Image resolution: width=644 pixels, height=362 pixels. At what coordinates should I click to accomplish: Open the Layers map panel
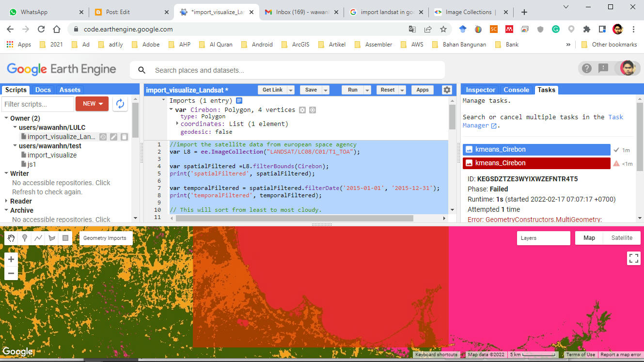click(x=543, y=238)
